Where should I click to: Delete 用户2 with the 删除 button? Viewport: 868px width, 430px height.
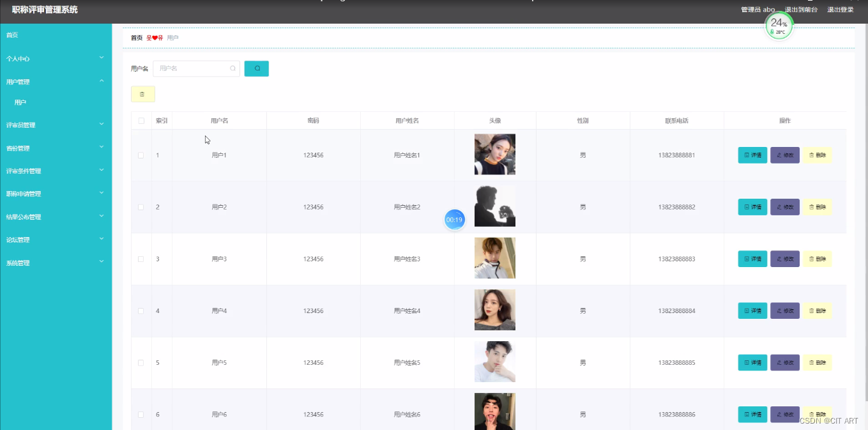tap(817, 207)
